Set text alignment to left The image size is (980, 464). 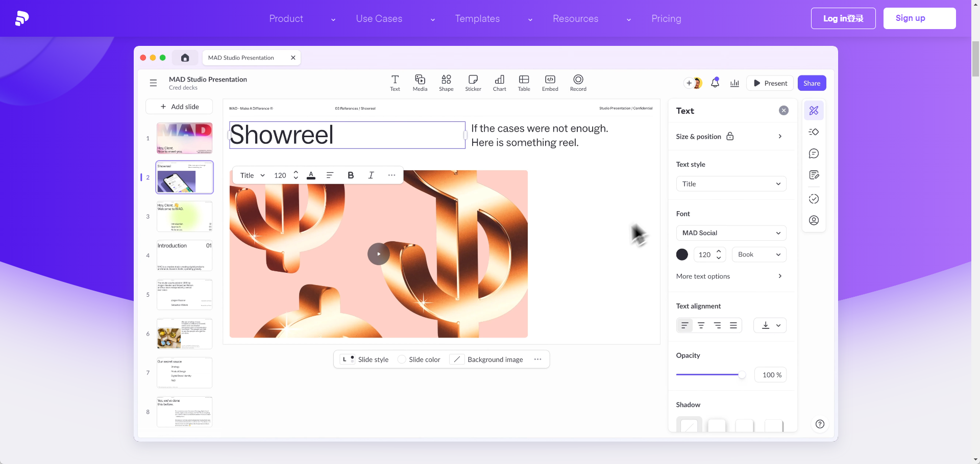pyautogui.click(x=685, y=325)
